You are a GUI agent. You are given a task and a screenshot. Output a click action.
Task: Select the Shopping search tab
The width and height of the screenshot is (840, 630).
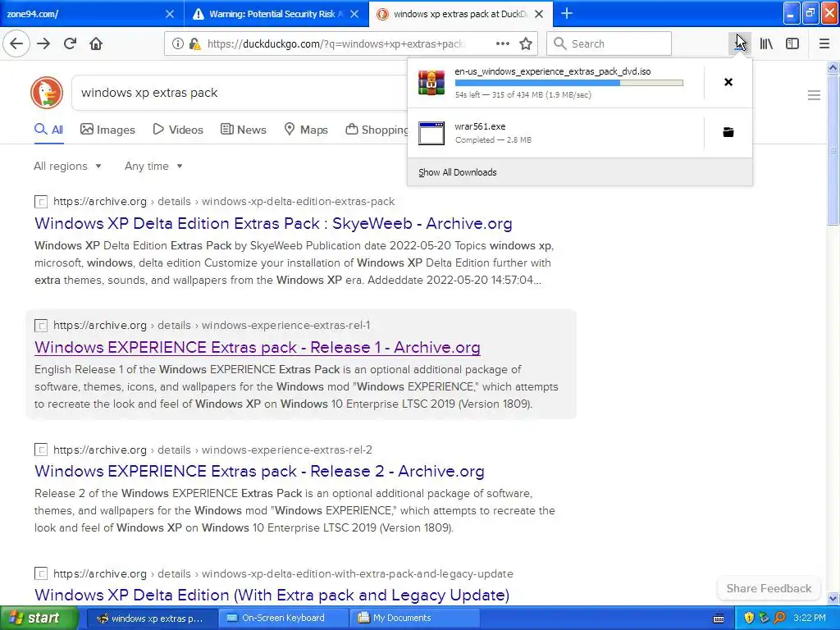click(x=377, y=130)
